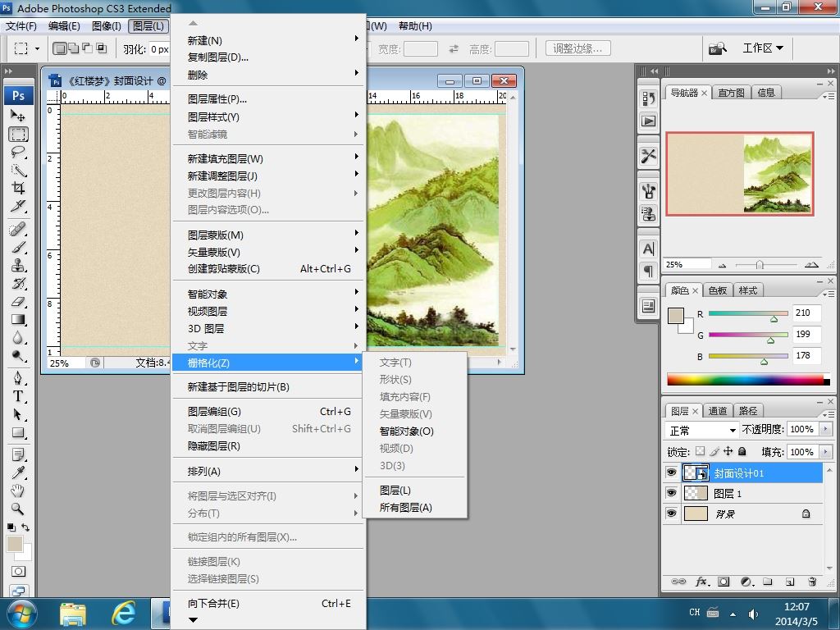Toggle lock transparent pixels
Viewport: 840px width, 630px height.
coord(701,452)
